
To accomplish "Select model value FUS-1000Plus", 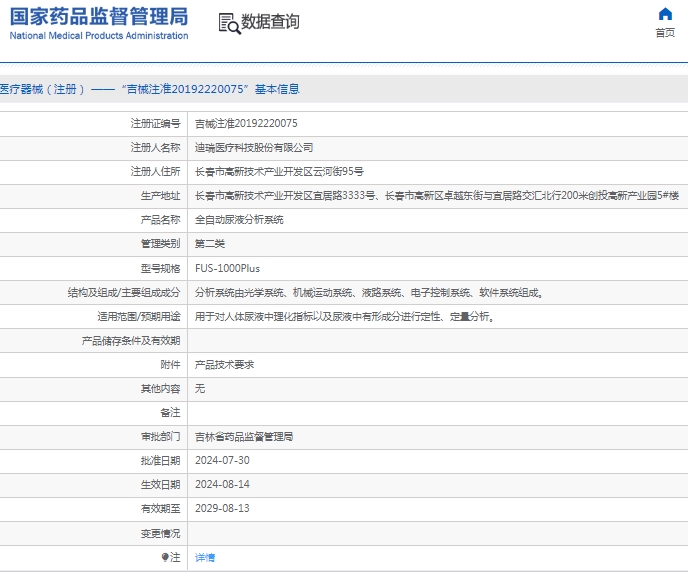I will tap(227, 269).
